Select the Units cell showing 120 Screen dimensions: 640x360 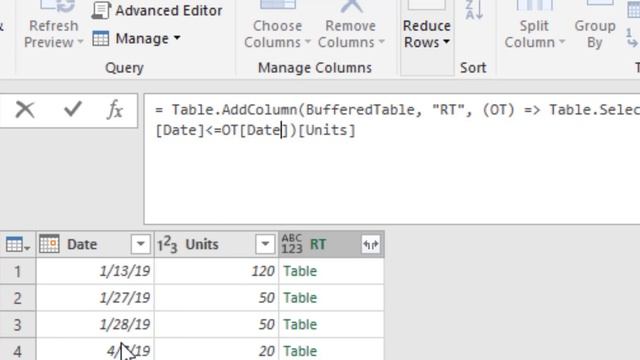click(x=216, y=271)
